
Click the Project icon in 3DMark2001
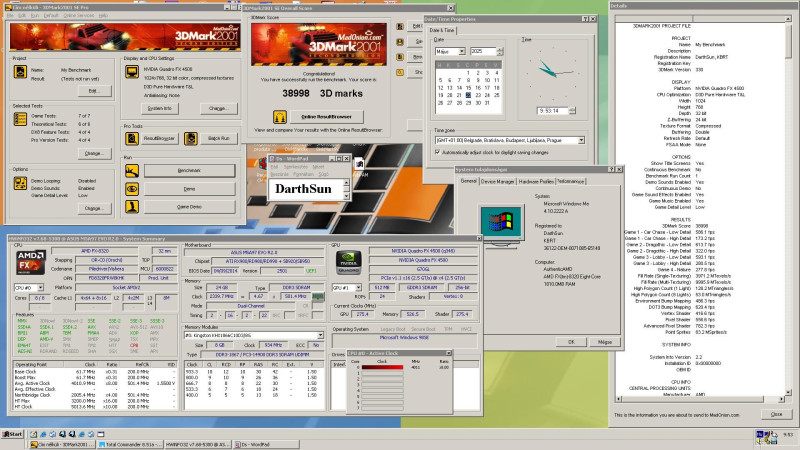20,71
